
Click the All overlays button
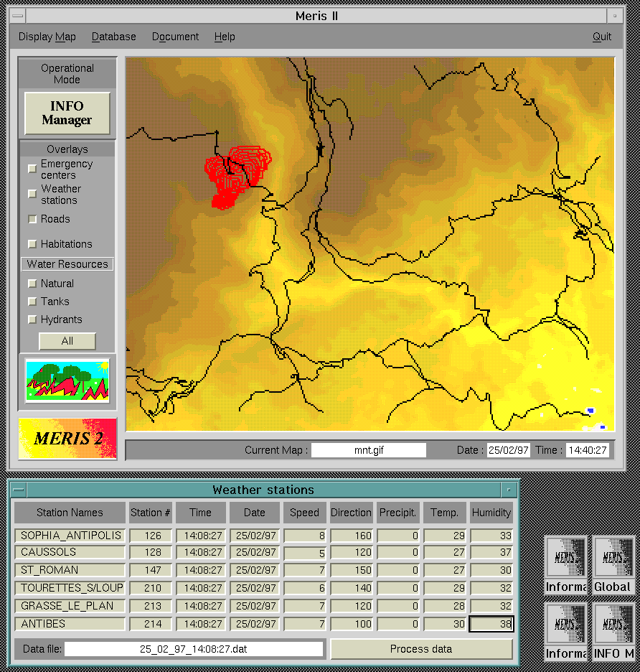click(x=67, y=341)
